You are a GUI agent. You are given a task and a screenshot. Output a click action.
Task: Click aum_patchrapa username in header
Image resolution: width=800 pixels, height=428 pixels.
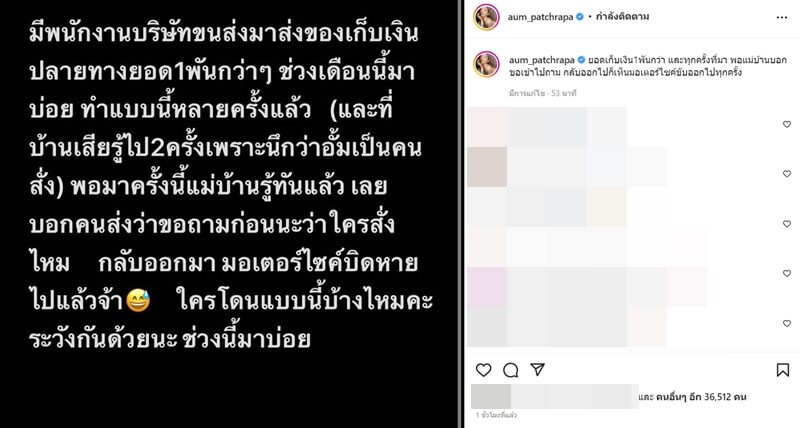[x=541, y=17]
